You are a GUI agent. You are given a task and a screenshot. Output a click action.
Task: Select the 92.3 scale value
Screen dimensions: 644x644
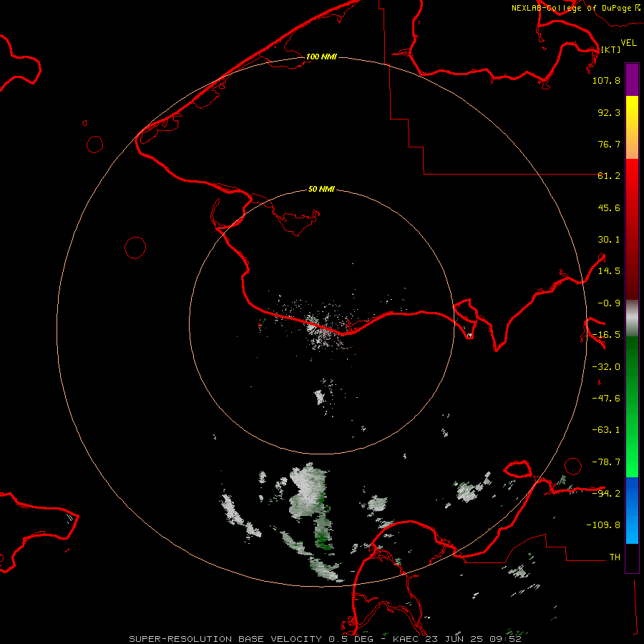pos(609,112)
